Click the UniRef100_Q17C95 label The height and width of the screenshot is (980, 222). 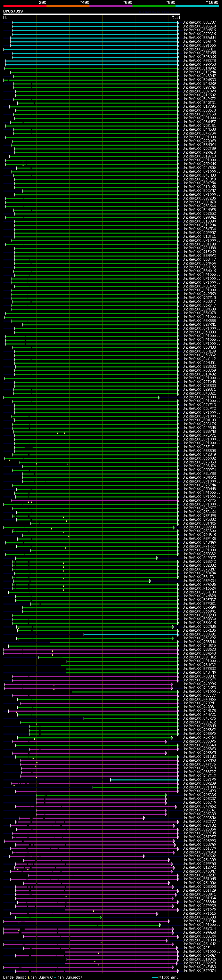coord(199,106)
